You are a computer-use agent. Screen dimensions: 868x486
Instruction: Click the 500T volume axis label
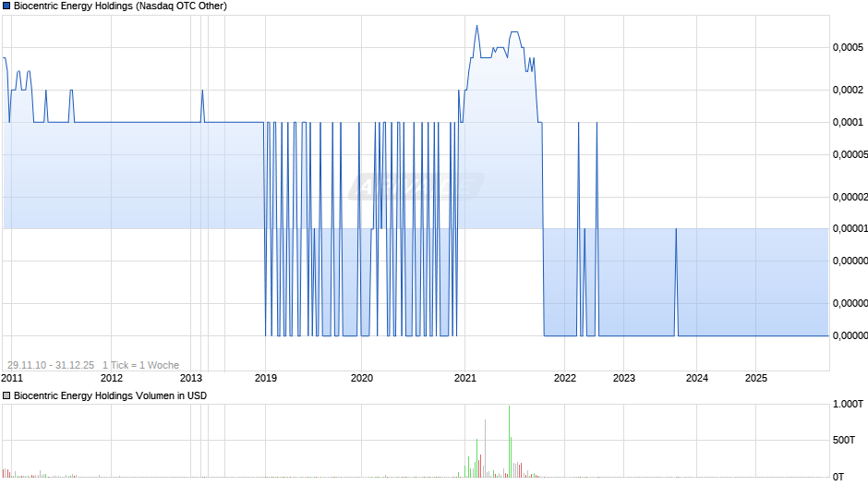[844, 440]
